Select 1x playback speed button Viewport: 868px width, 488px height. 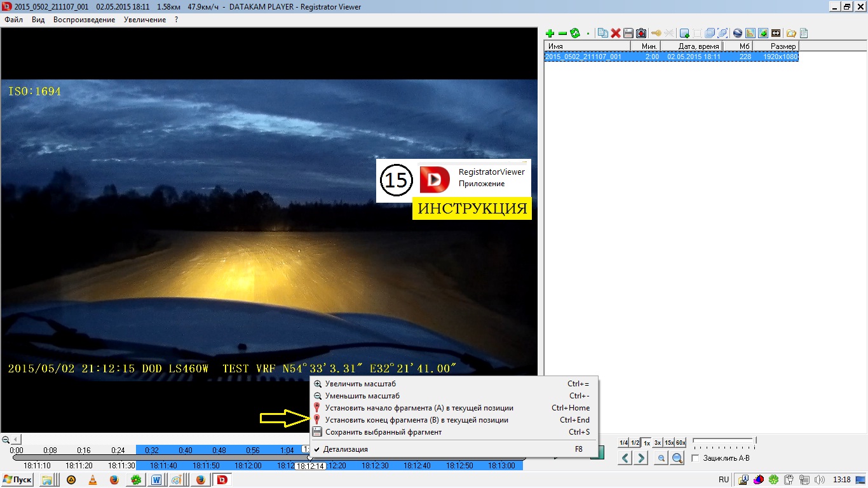point(646,443)
